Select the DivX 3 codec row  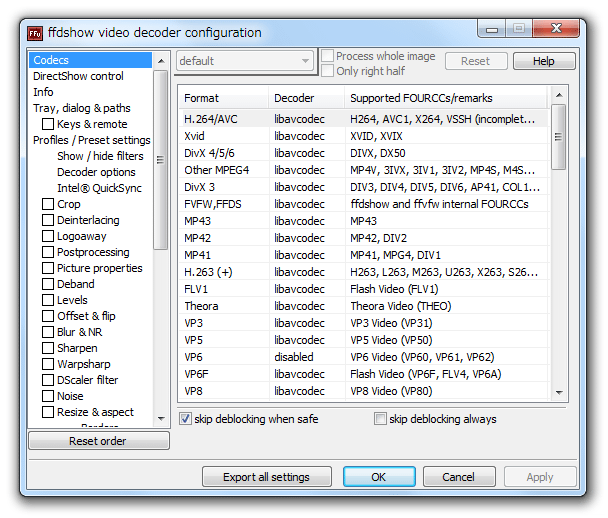pyautogui.click(x=364, y=187)
